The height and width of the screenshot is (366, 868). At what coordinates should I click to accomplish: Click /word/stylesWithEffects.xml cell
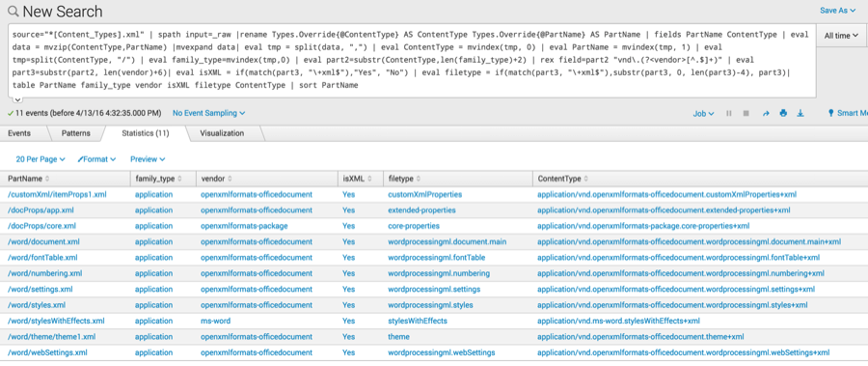coord(56,321)
